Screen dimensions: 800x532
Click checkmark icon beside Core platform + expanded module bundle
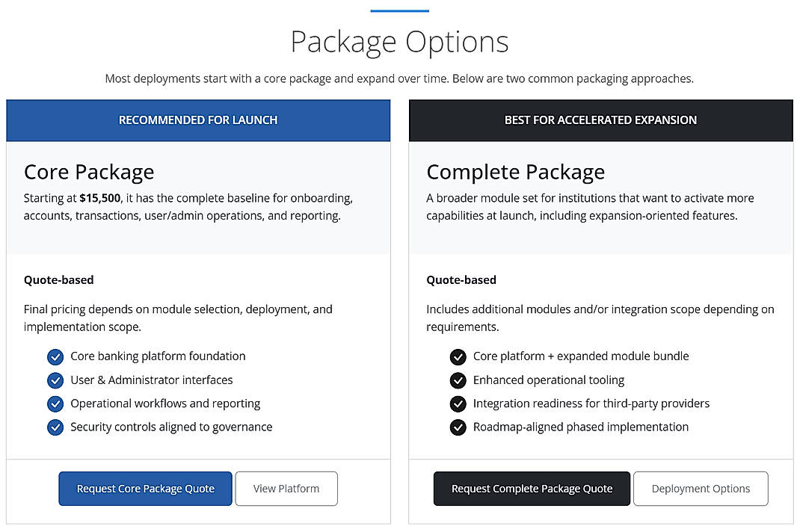point(458,356)
